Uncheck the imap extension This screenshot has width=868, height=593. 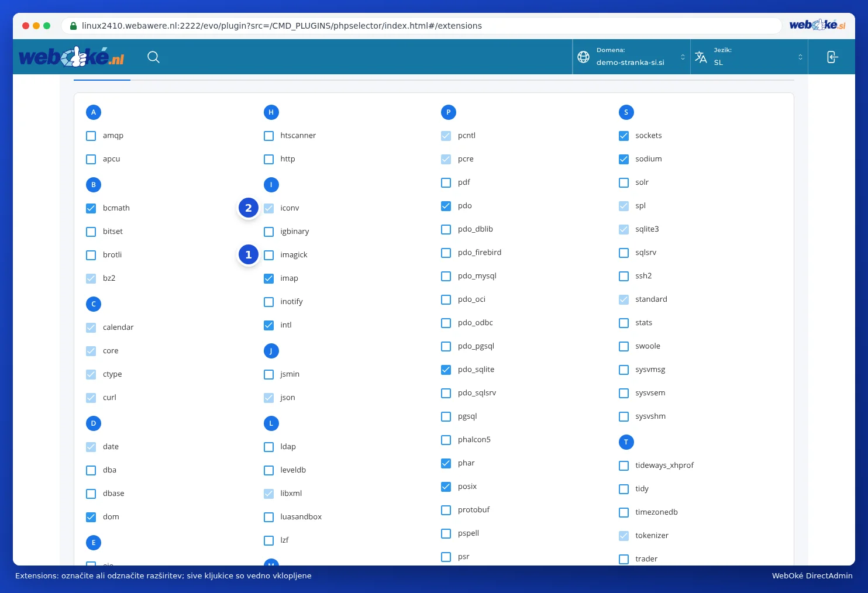[x=268, y=278]
